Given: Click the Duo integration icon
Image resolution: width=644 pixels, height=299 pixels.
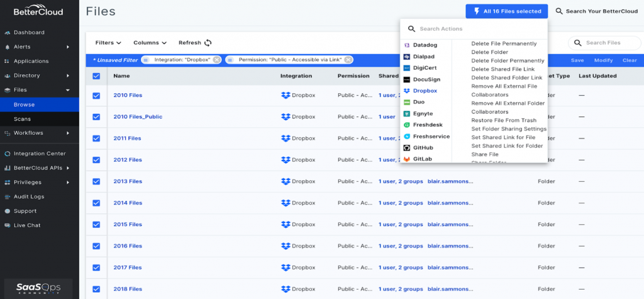Looking at the screenshot, I should [407, 102].
